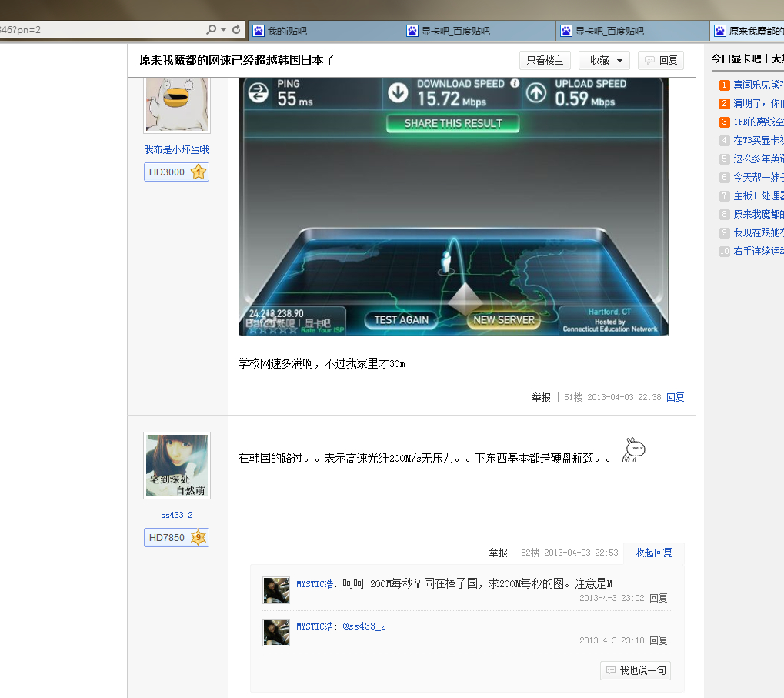Viewport: 784px width, 698px height.
Task: Click the NEW SERVER button
Action: coord(504,320)
